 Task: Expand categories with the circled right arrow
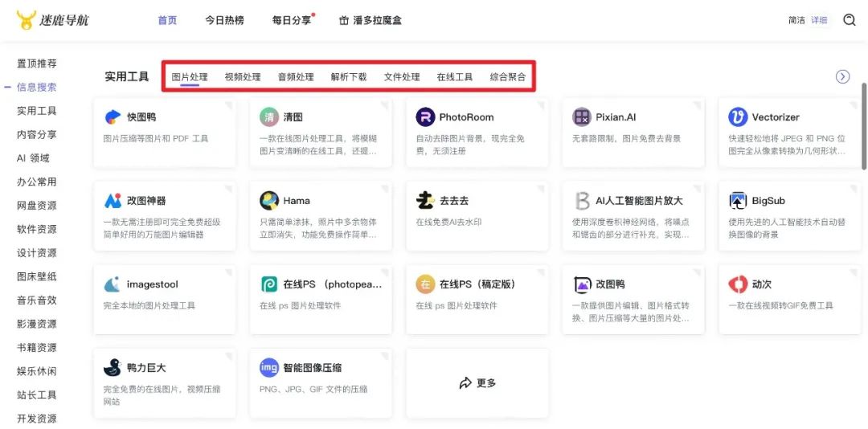(x=842, y=77)
